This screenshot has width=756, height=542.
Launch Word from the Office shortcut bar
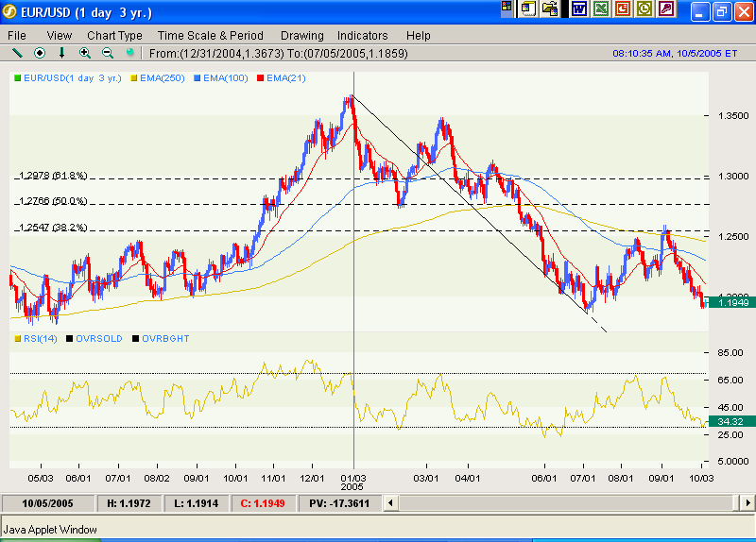point(578,8)
